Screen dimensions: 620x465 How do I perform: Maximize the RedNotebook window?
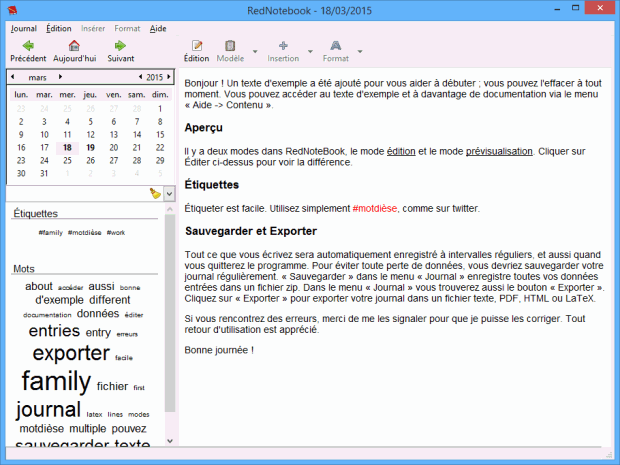click(576, 8)
